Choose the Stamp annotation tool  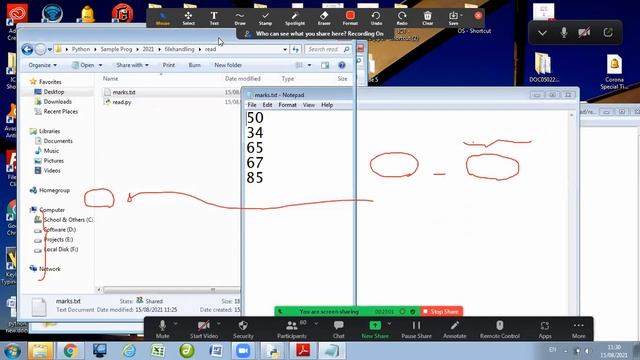(x=265, y=18)
